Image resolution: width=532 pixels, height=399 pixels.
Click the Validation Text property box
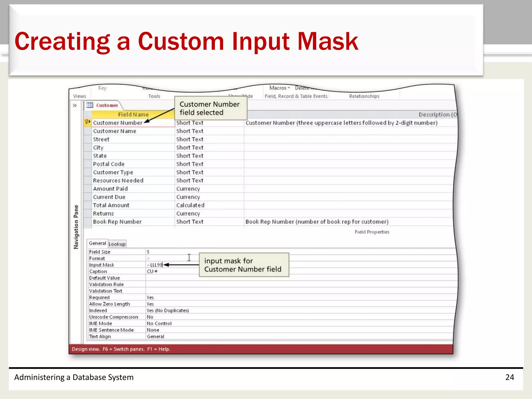pos(300,291)
